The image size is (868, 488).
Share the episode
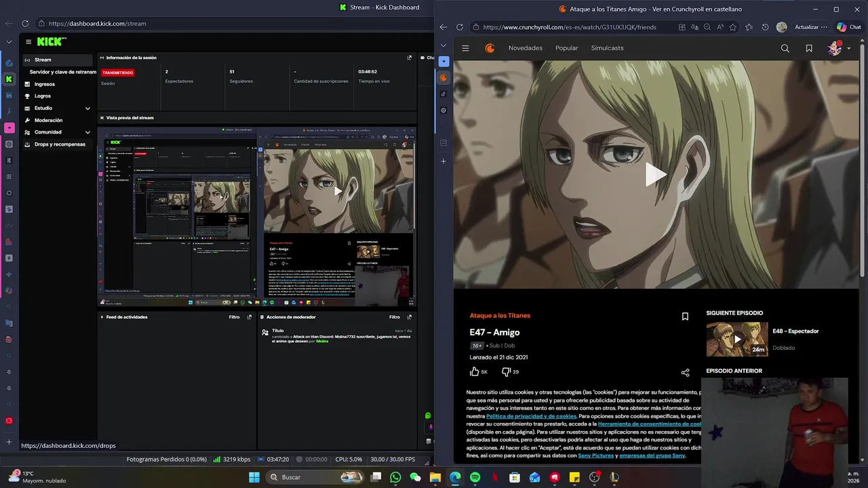(x=685, y=373)
